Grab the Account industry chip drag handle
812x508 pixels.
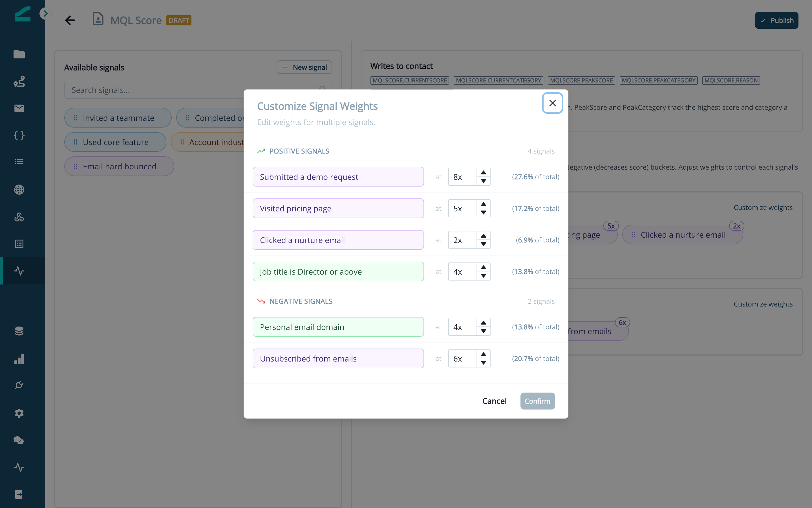(x=182, y=142)
